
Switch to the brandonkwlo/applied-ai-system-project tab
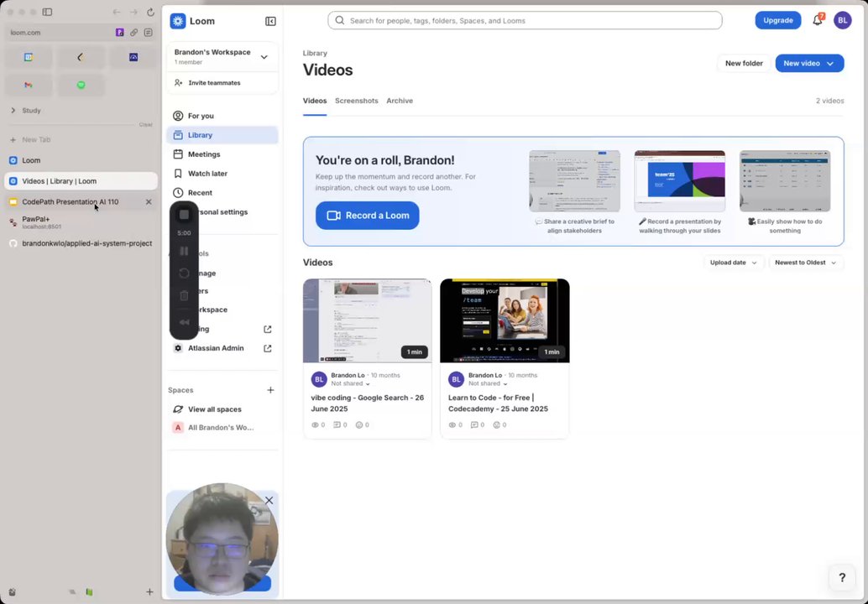pos(81,243)
